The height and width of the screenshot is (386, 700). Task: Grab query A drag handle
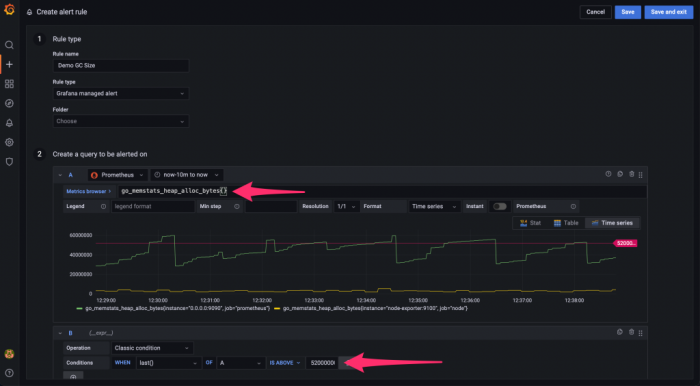[x=641, y=174]
